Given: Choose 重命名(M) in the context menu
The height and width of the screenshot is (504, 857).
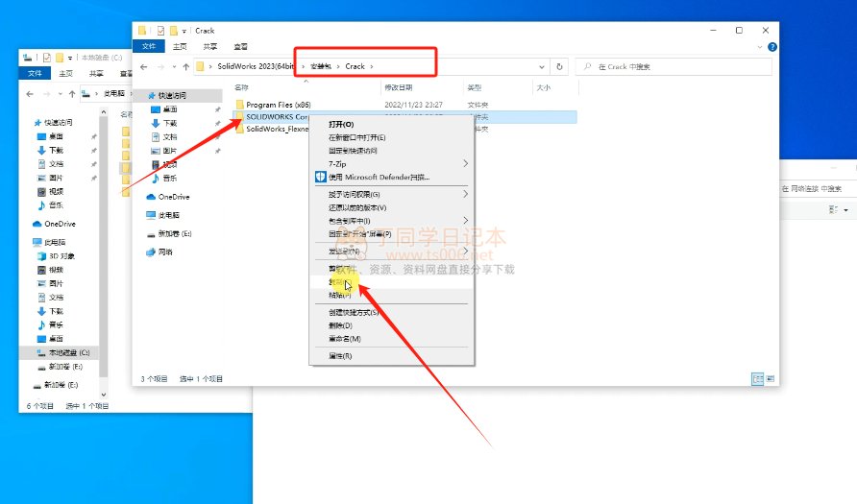Looking at the screenshot, I should (x=344, y=339).
